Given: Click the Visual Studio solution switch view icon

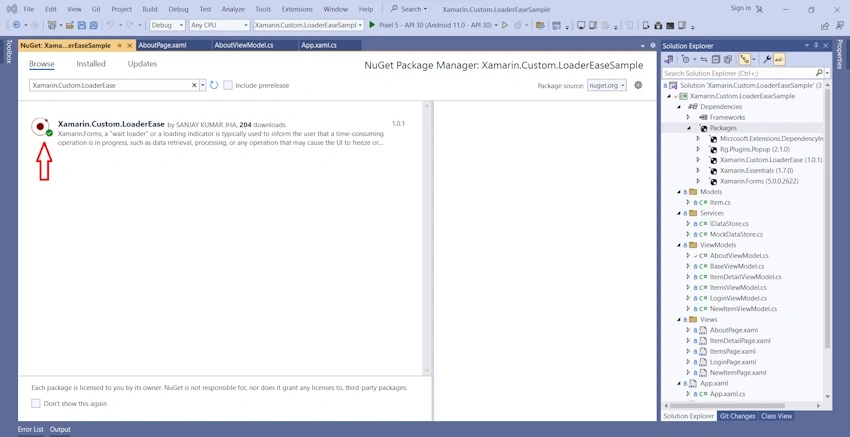Looking at the screenshot, I should pos(668,60).
